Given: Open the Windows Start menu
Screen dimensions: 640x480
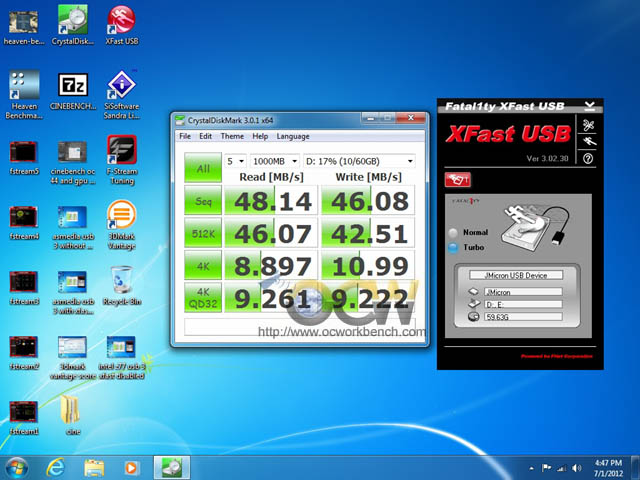Looking at the screenshot, I should 16,468.
